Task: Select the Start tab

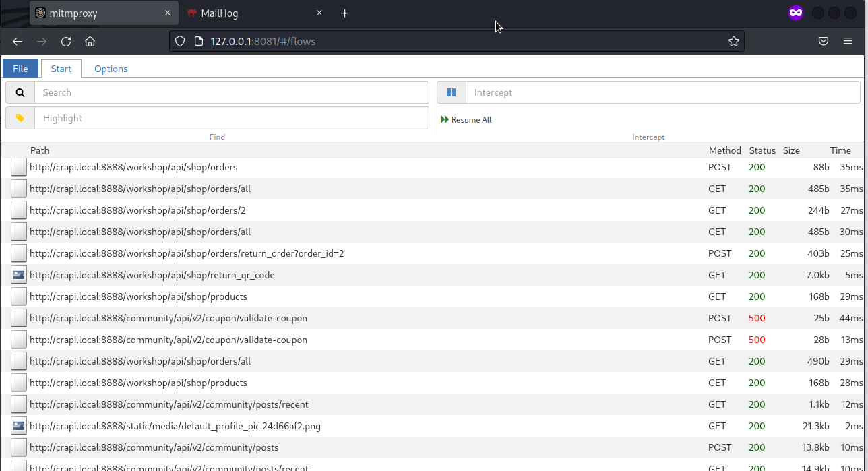Action: [x=61, y=69]
